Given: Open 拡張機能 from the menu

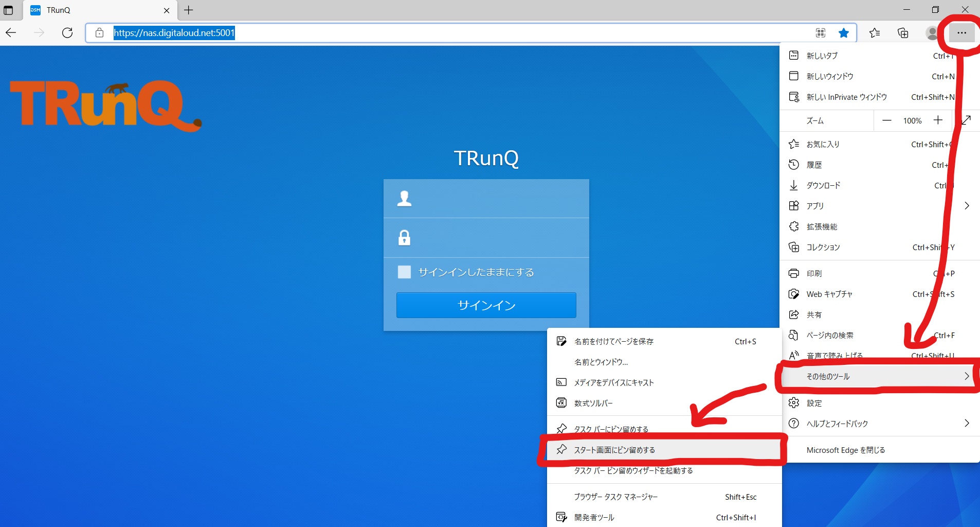Looking at the screenshot, I should click(880, 226).
